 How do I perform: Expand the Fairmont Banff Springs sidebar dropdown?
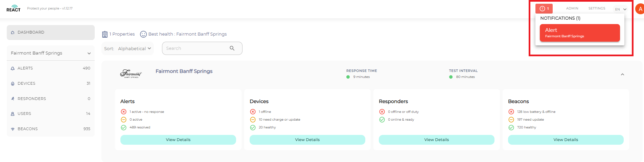51,53
